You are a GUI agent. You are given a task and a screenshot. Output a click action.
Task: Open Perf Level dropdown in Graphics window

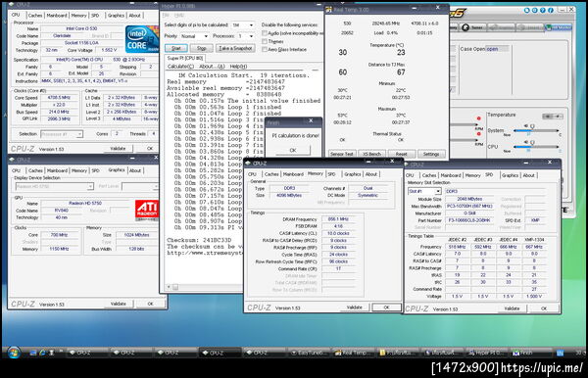(x=140, y=186)
